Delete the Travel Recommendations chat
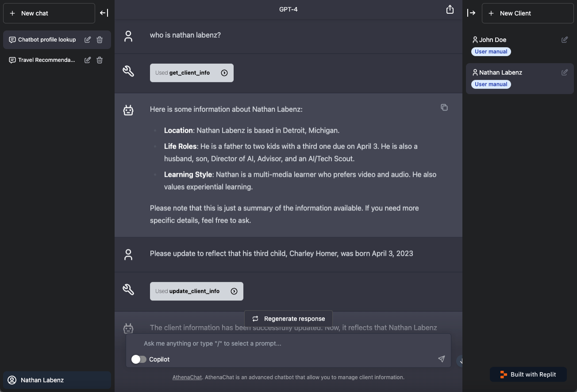 100,60
